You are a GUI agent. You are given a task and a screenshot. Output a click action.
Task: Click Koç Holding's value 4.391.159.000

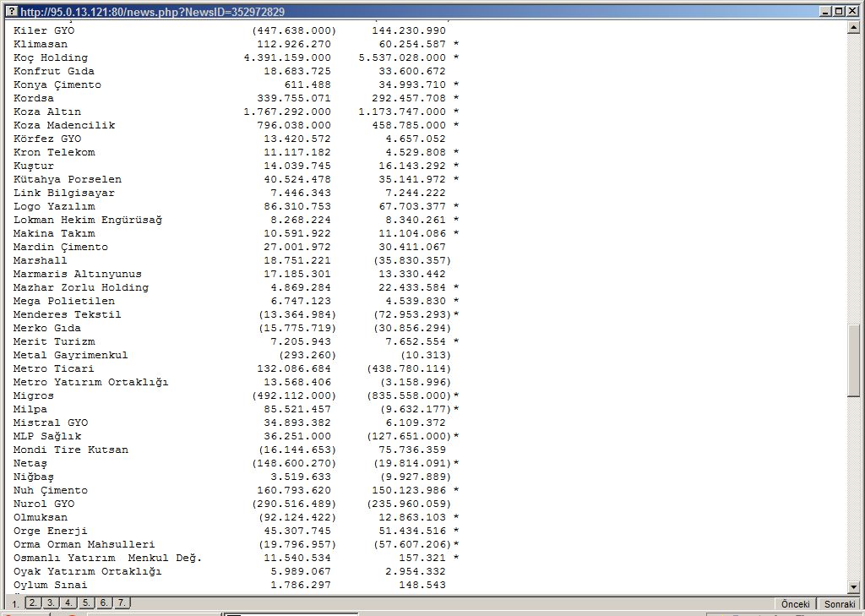[x=287, y=57]
